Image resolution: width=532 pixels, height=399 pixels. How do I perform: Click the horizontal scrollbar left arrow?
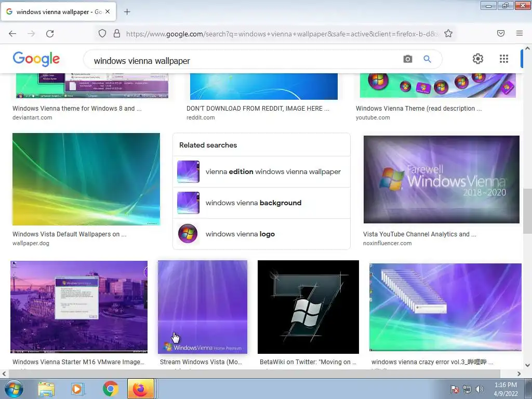(x=4, y=374)
